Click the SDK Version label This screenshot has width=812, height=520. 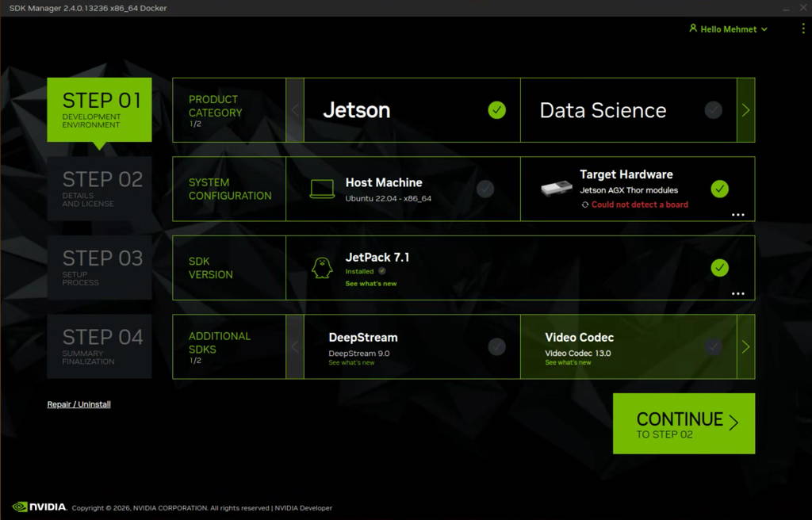(x=210, y=268)
